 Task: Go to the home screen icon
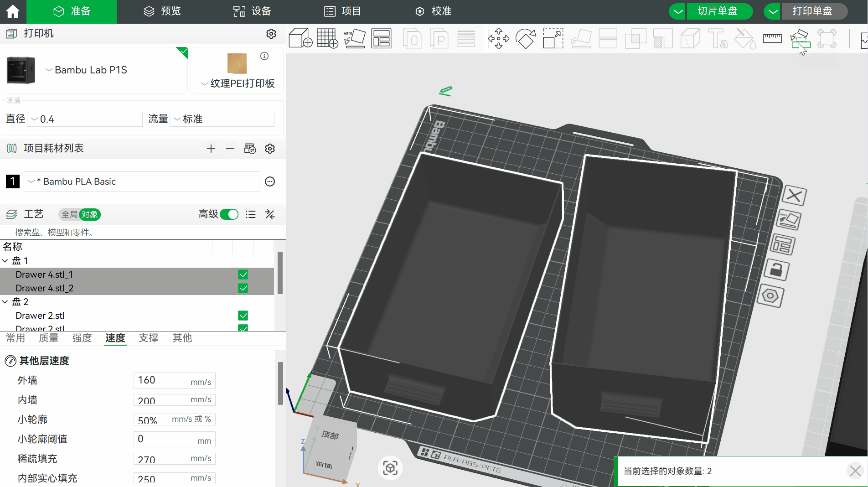tap(13, 11)
